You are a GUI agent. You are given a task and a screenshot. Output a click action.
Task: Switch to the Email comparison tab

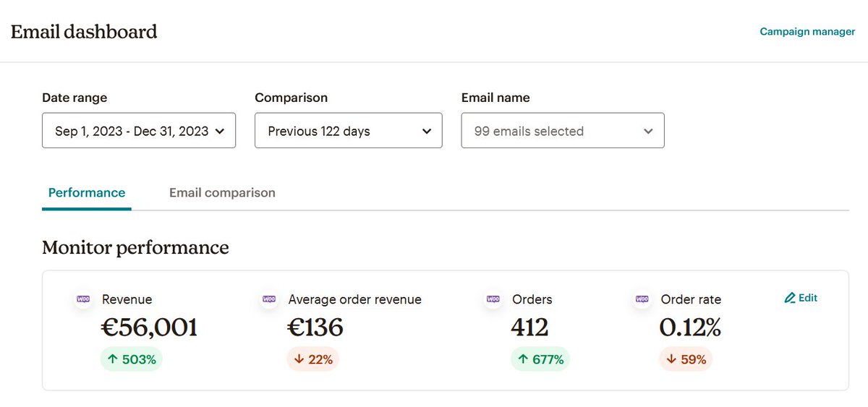click(x=222, y=193)
